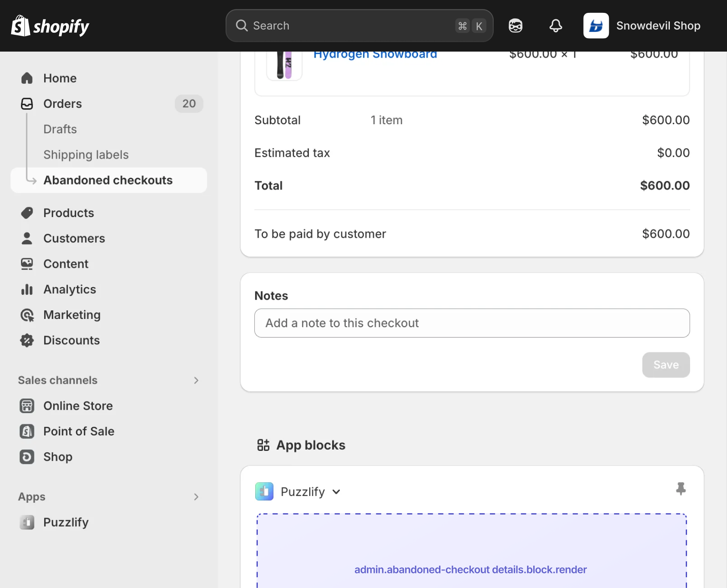This screenshot has width=727, height=588.
Task: Click the Shop channel icon
Action: point(27,456)
